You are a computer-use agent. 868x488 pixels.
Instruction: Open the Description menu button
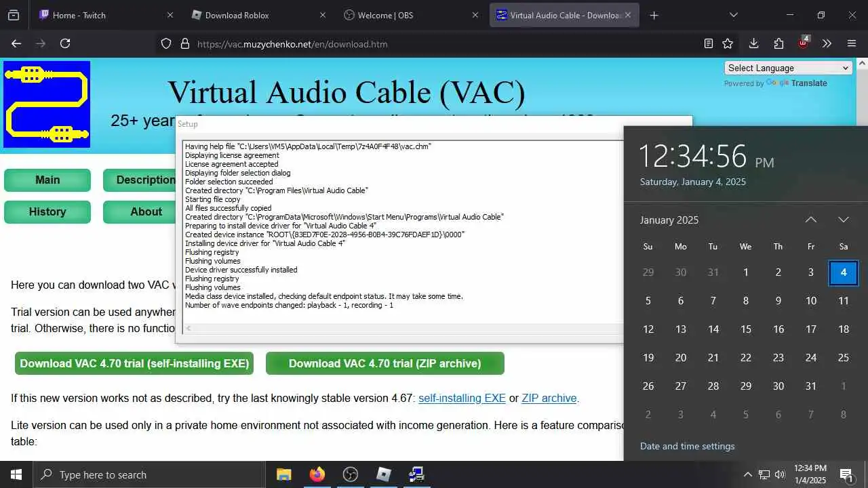tap(140, 180)
